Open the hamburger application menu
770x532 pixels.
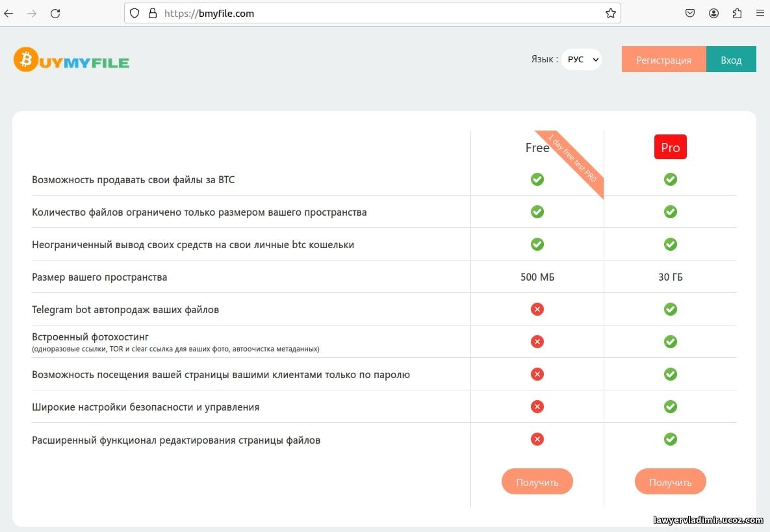tap(760, 13)
